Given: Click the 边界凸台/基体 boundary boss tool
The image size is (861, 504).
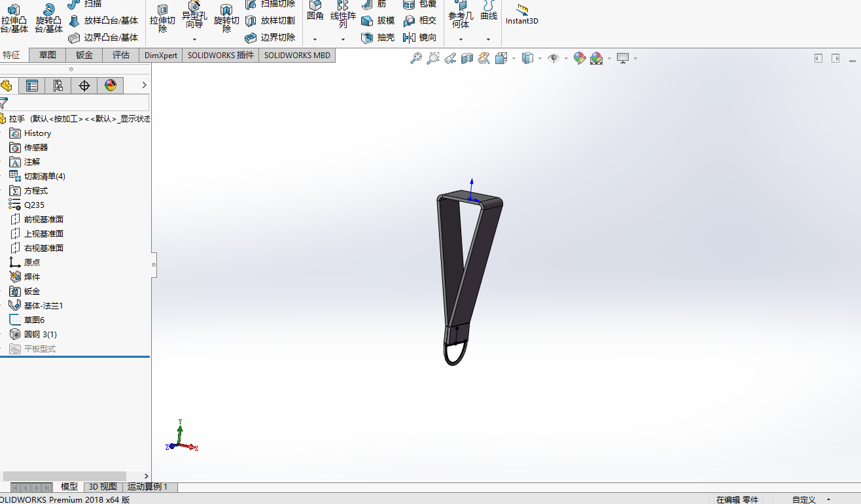Looking at the screenshot, I should pyautogui.click(x=103, y=38).
